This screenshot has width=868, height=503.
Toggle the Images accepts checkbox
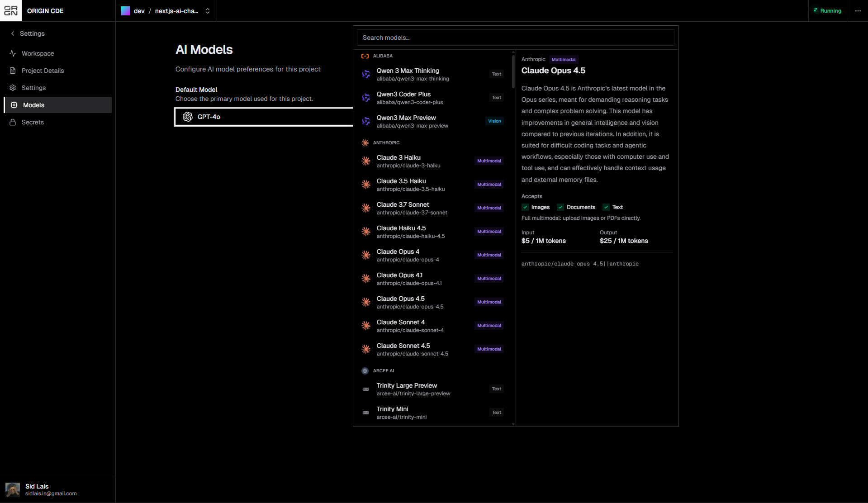pyautogui.click(x=525, y=207)
